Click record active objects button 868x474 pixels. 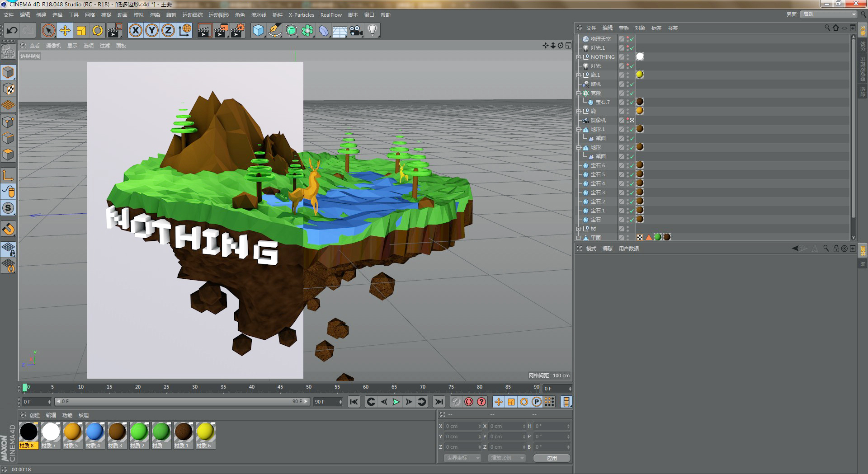pyautogui.click(x=456, y=402)
